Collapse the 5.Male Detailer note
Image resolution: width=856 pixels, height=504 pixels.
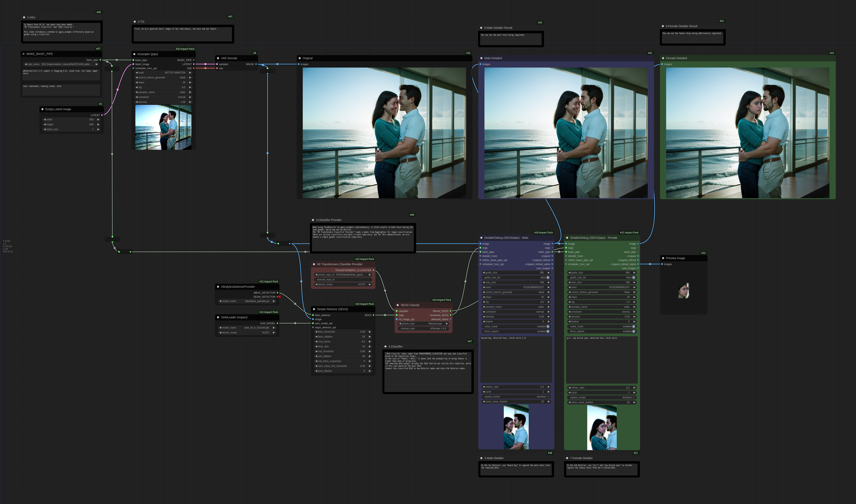[x=481, y=458]
